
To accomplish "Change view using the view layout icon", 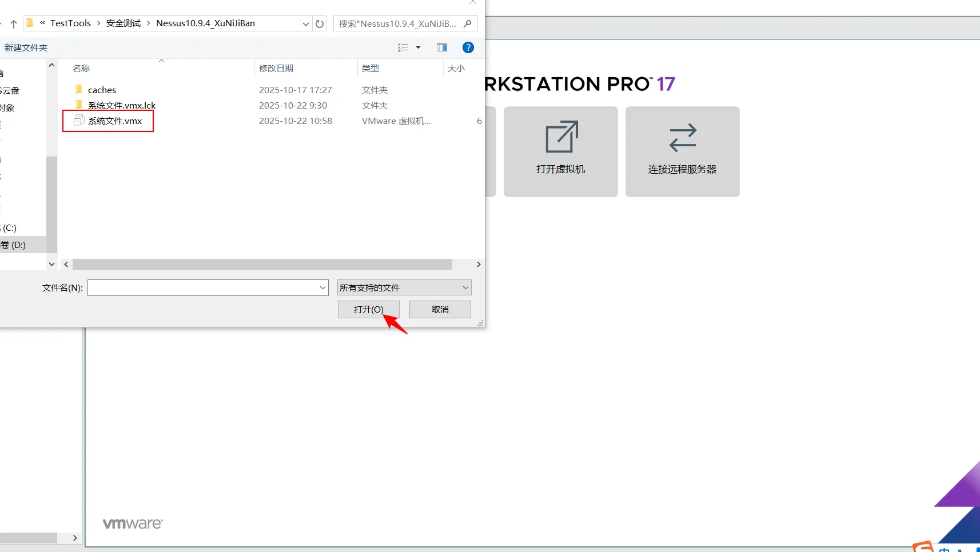I will pyautogui.click(x=403, y=47).
